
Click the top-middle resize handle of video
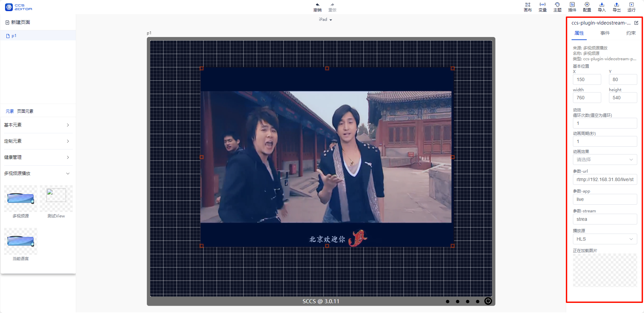[x=327, y=68]
